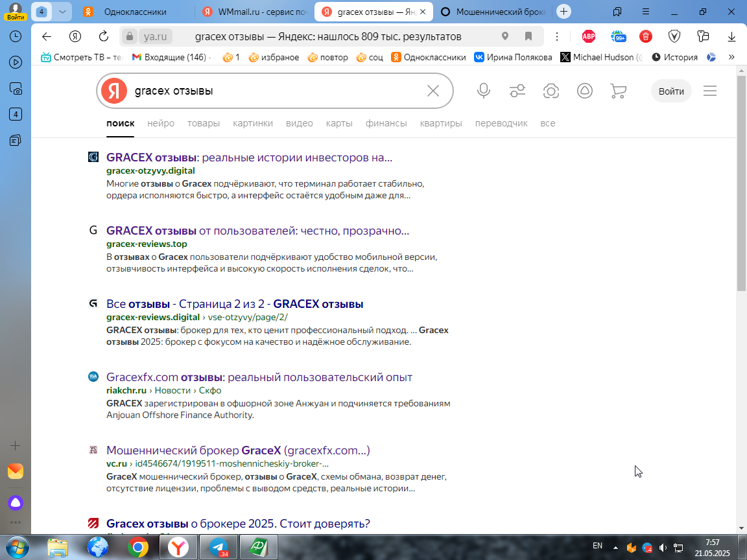Open Мошеннический брокер GraceX vc.ru result

[238, 450]
